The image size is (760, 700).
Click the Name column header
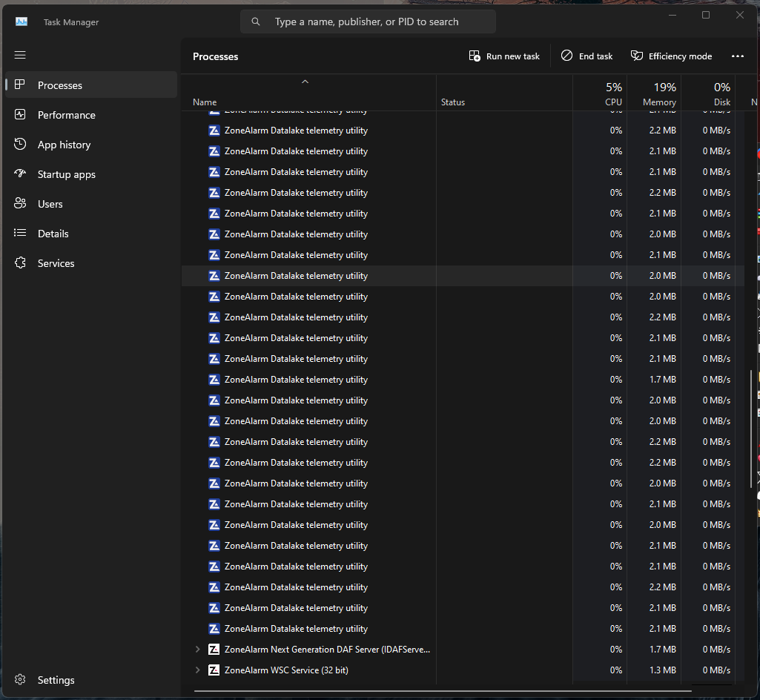[x=205, y=102]
